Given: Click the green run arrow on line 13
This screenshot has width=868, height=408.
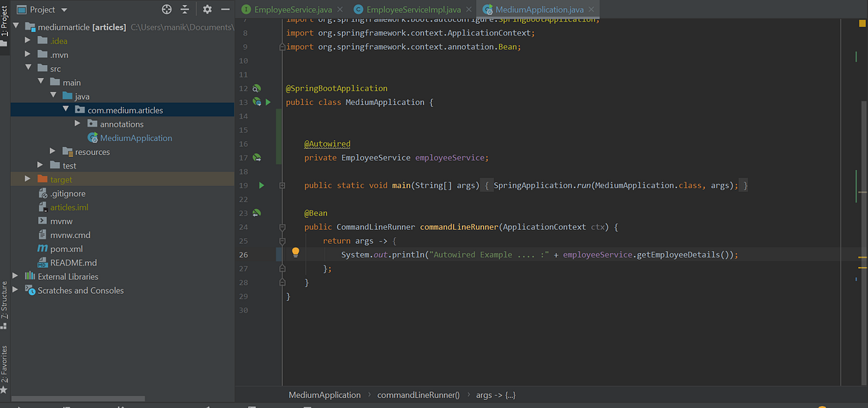Looking at the screenshot, I should [268, 102].
